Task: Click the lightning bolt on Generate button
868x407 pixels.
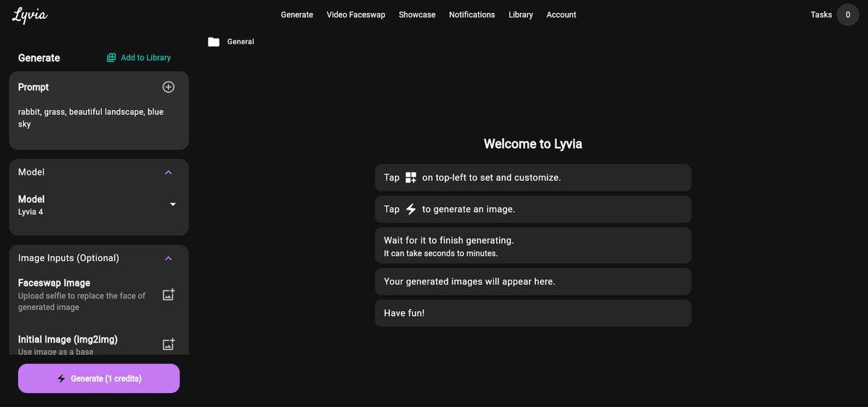Action: tap(61, 379)
